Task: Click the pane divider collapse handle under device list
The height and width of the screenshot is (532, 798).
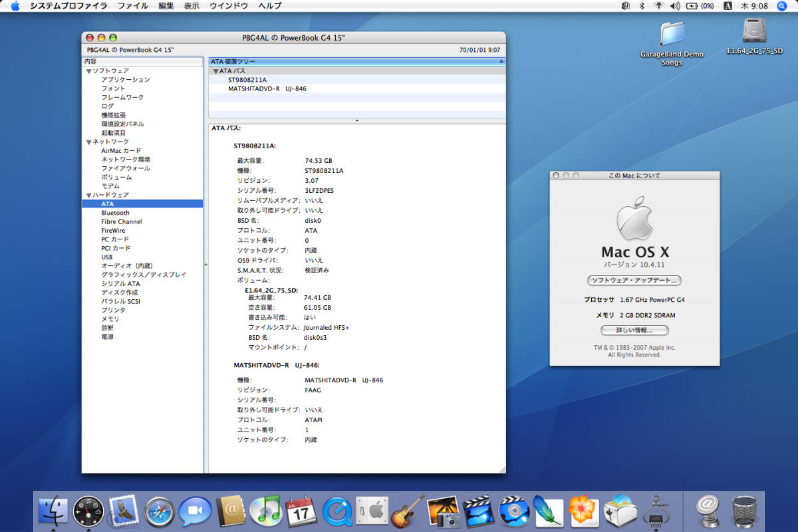Action: [357, 121]
